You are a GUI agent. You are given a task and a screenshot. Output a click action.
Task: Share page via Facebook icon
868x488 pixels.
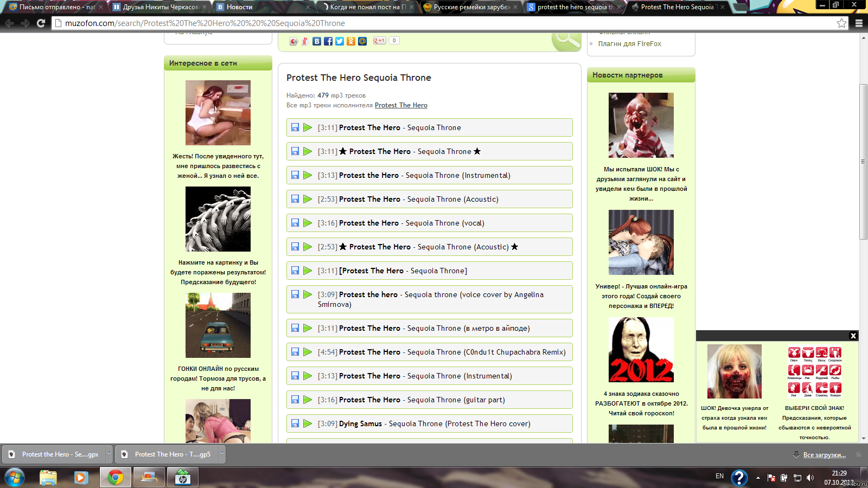point(328,41)
